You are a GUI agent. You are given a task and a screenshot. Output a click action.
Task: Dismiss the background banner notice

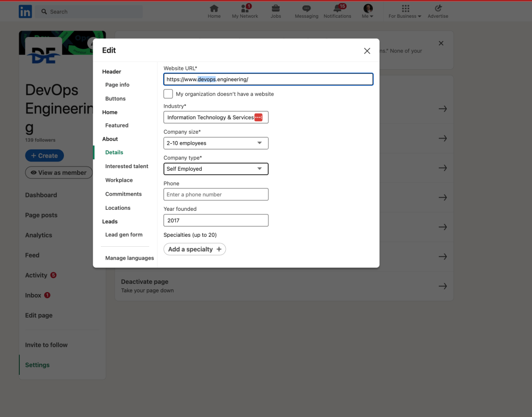tap(440, 43)
